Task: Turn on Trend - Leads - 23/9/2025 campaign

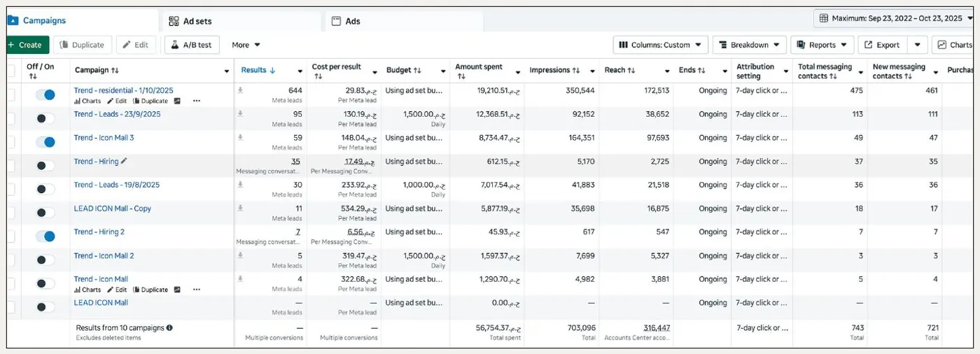Action: (x=45, y=118)
